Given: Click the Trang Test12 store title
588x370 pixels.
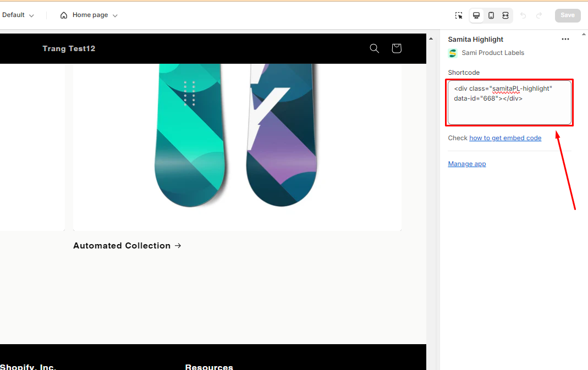Looking at the screenshot, I should 69,48.
